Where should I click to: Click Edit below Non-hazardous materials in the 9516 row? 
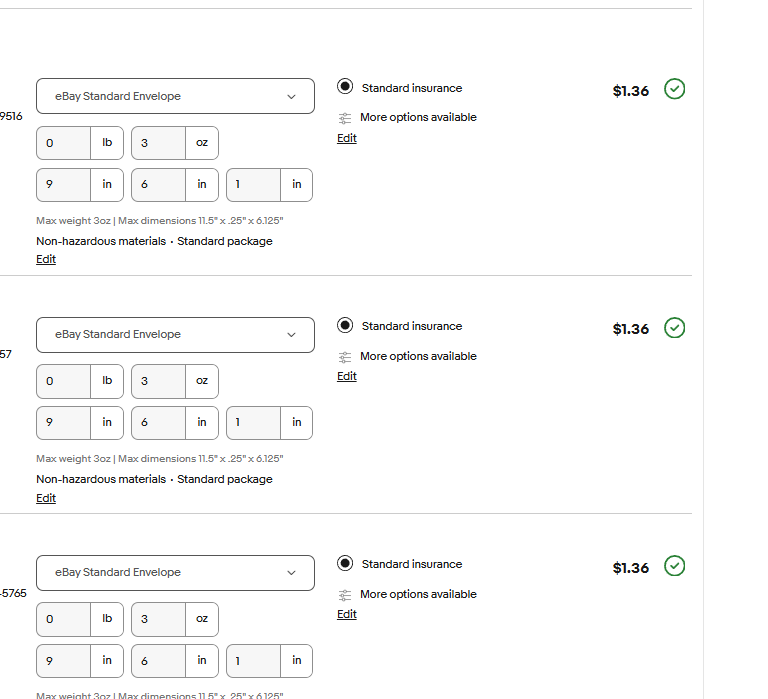coord(46,259)
